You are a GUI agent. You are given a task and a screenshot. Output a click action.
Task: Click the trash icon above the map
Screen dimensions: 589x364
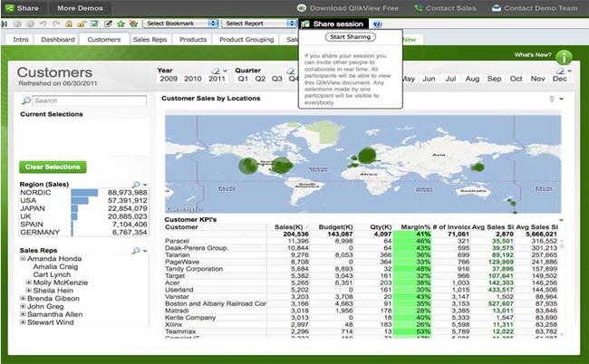(x=550, y=98)
